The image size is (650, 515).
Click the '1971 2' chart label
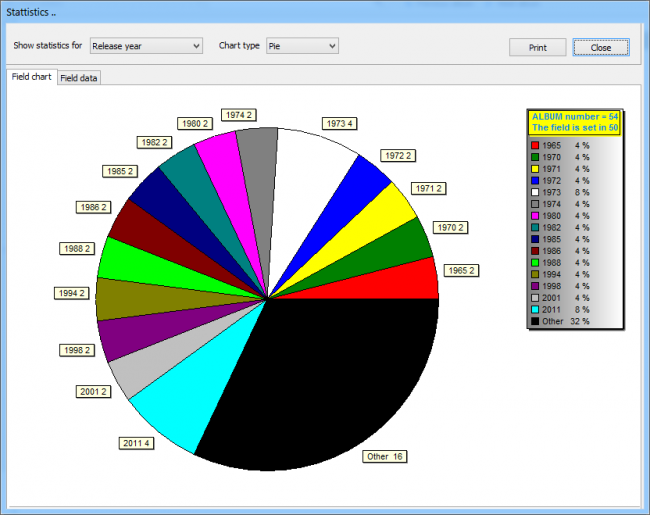(428, 189)
